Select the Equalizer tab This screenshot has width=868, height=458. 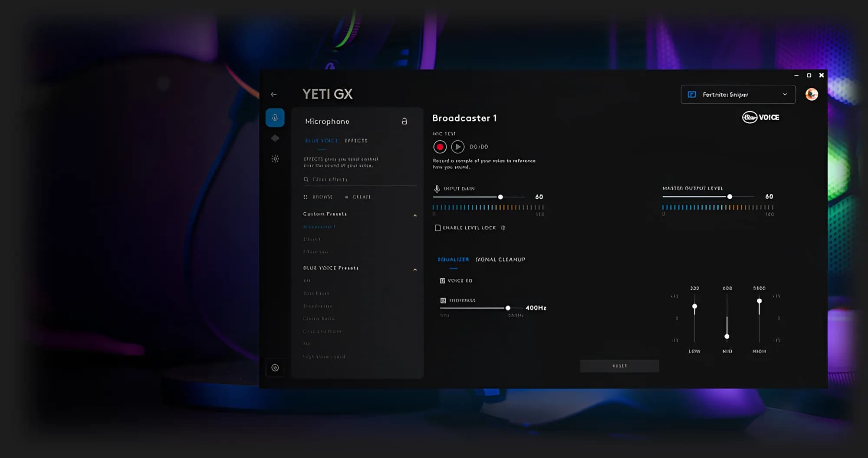click(x=453, y=260)
